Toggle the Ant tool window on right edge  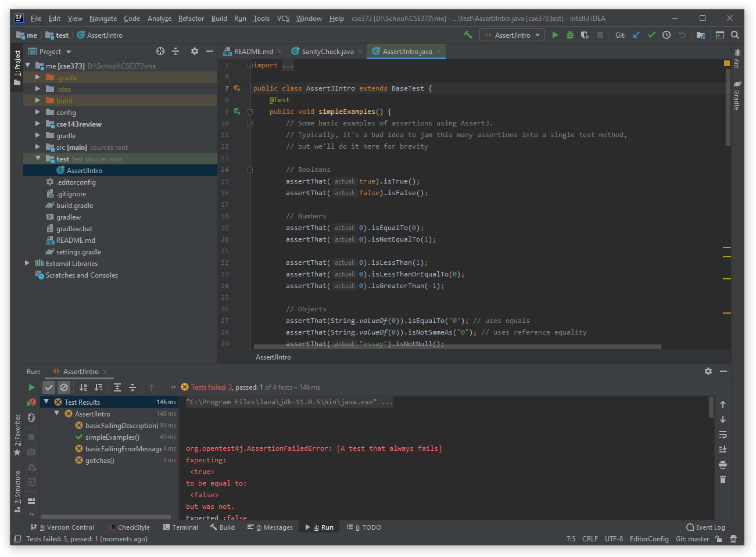[x=737, y=59]
